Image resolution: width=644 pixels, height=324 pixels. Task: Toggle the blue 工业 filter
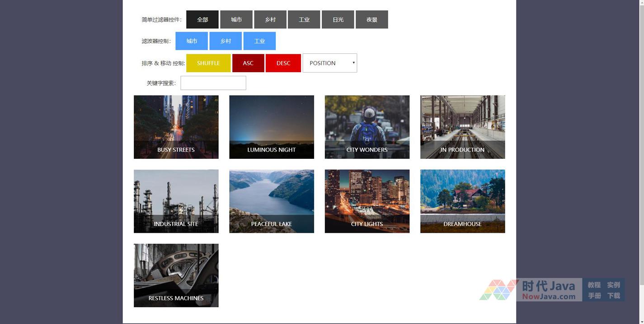(x=259, y=41)
